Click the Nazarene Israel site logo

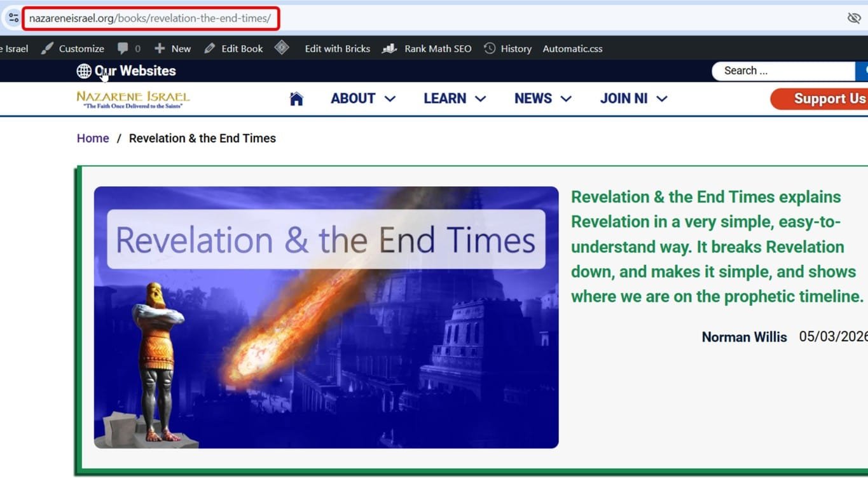pyautogui.click(x=132, y=98)
